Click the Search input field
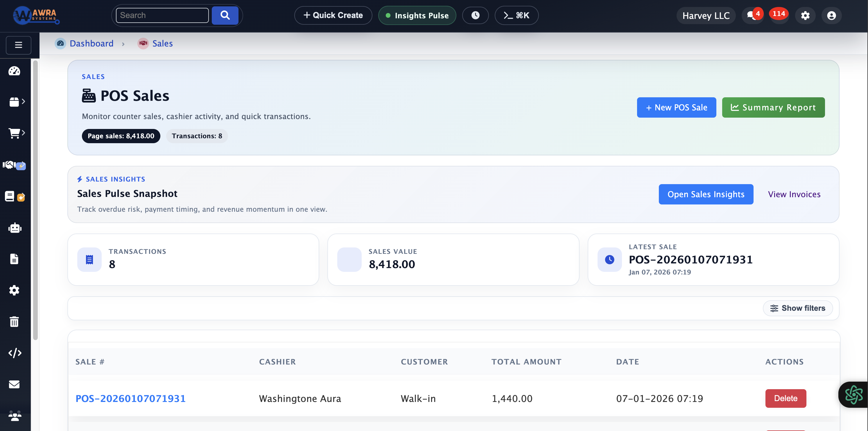Viewport: 868px width, 431px height. (x=162, y=15)
